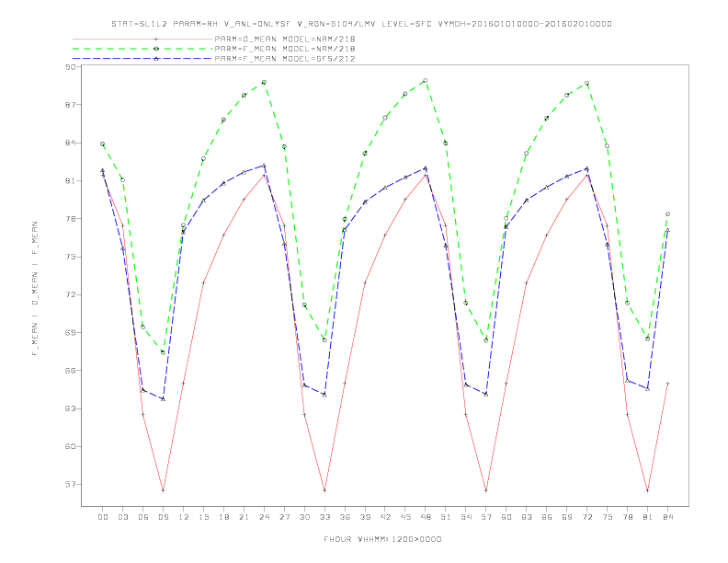Click y-axis tick label 90
Image resolution: width=728 pixels, height=563 pixels.
[70, 67]
